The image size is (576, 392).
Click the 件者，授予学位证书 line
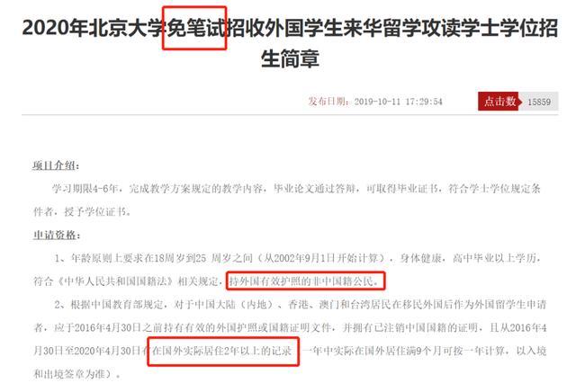coord(82,212)
